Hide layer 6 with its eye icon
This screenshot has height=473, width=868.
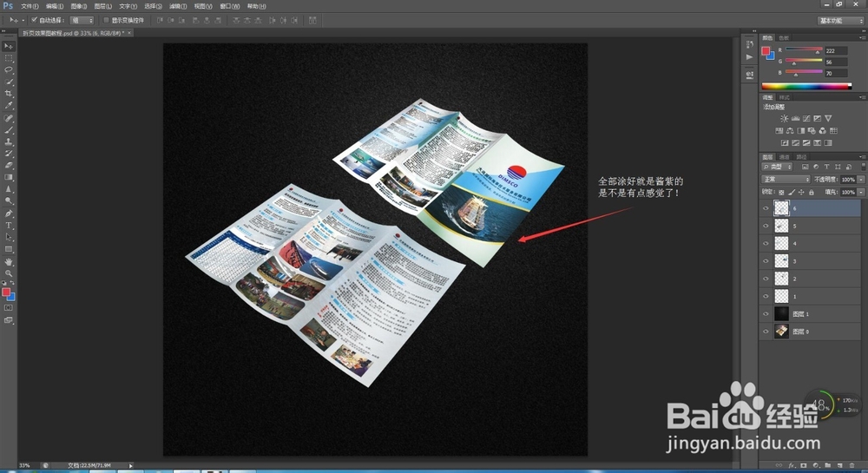766,208
